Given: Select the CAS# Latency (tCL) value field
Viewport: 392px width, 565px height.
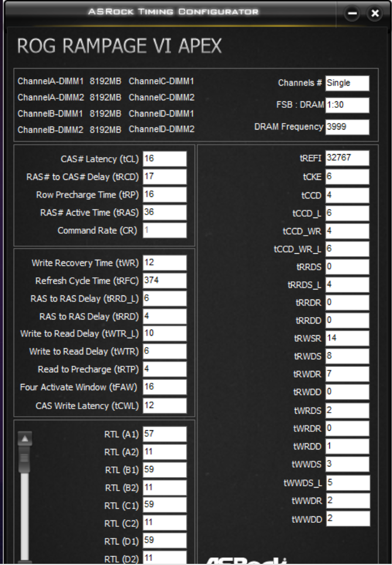Looking at the screenshot, I should point(165,159).
